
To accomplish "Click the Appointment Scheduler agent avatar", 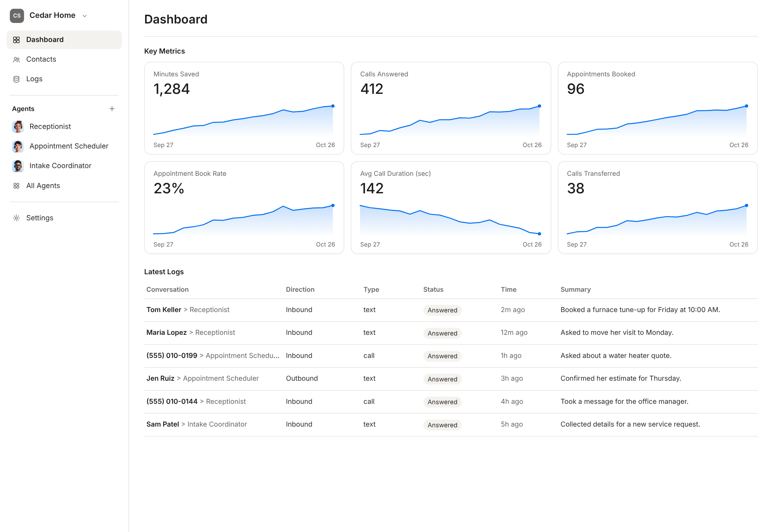I will point(18,146).
